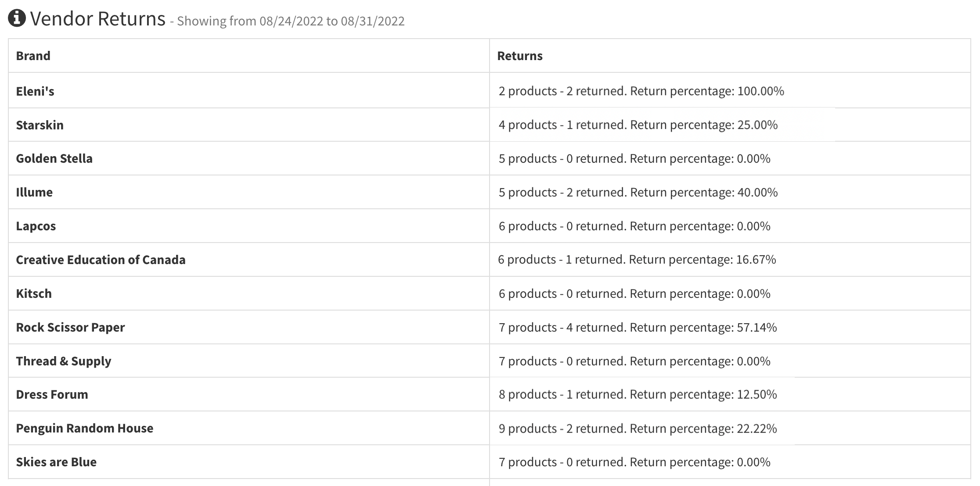Screen dimensions: 980x486
Task: Open Creative Education of Canada brand
Action: click(x=101, y=260)
